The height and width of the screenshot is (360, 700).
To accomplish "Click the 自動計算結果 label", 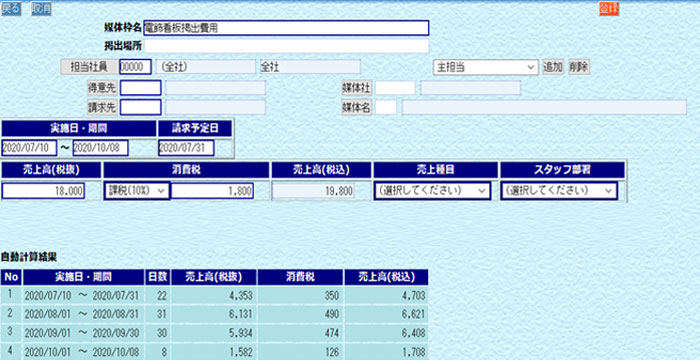I will (x=29, y=257).
